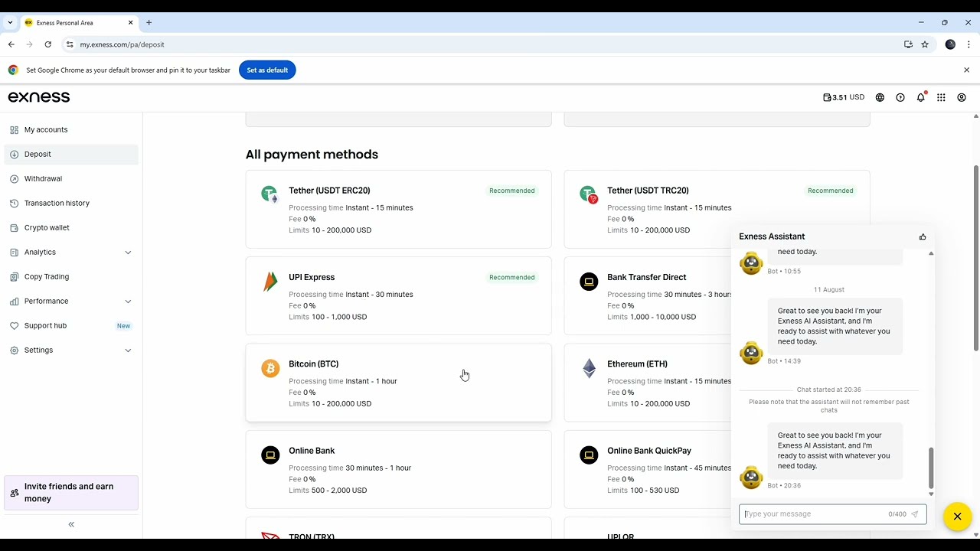Screen dimensions: 980x551
Task: Dismiss the default browser banner
Action: [x=966, y=70]
